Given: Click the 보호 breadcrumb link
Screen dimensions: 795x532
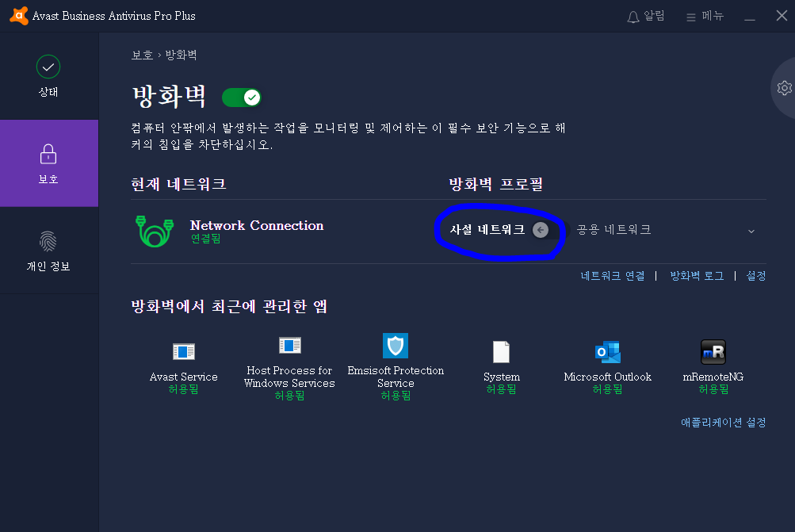Looking at the screenshot, I should click(142, 55).
